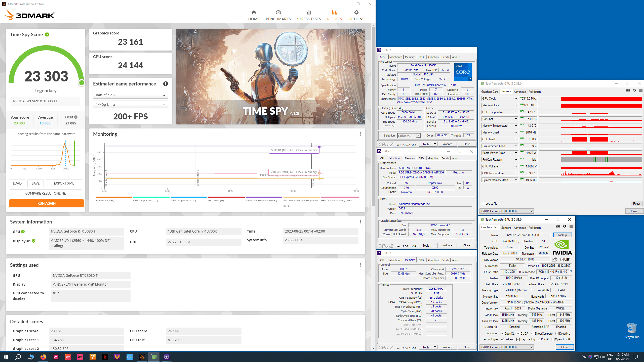Expand GPU Clock sensor dropdown in GPU-Z

[516, 99]
